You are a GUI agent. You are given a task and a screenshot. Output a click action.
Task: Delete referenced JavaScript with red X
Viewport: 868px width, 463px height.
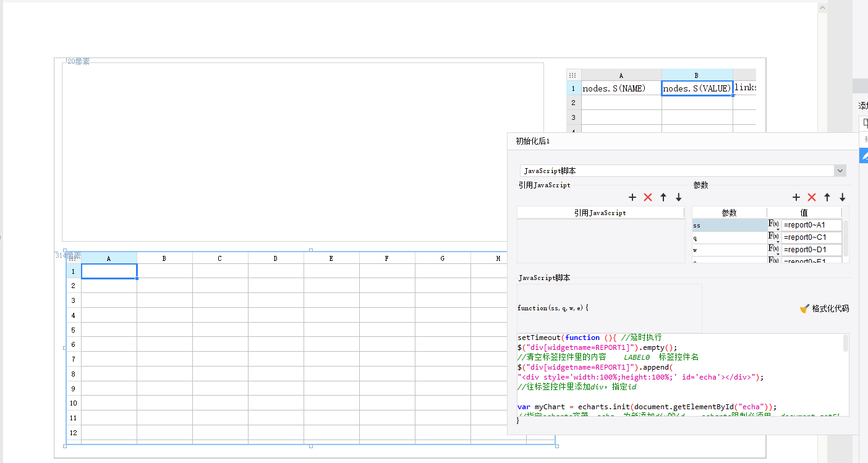[x=648, y=197]
